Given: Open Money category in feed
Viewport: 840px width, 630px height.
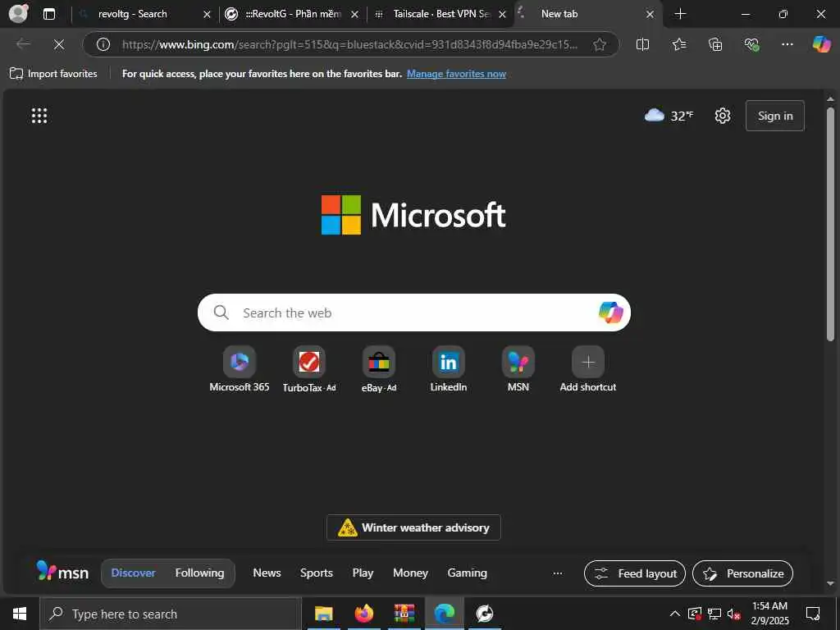Looking at the screenshot, I should tap(410, 573).
